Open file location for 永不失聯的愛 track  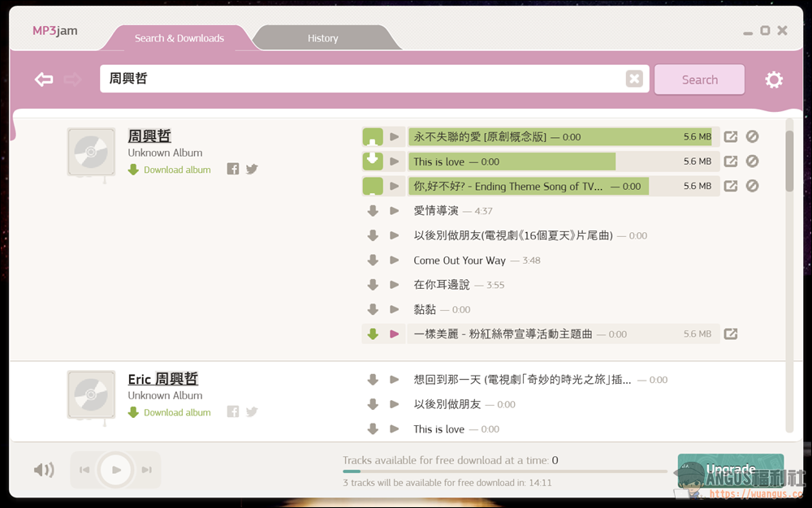731,136
